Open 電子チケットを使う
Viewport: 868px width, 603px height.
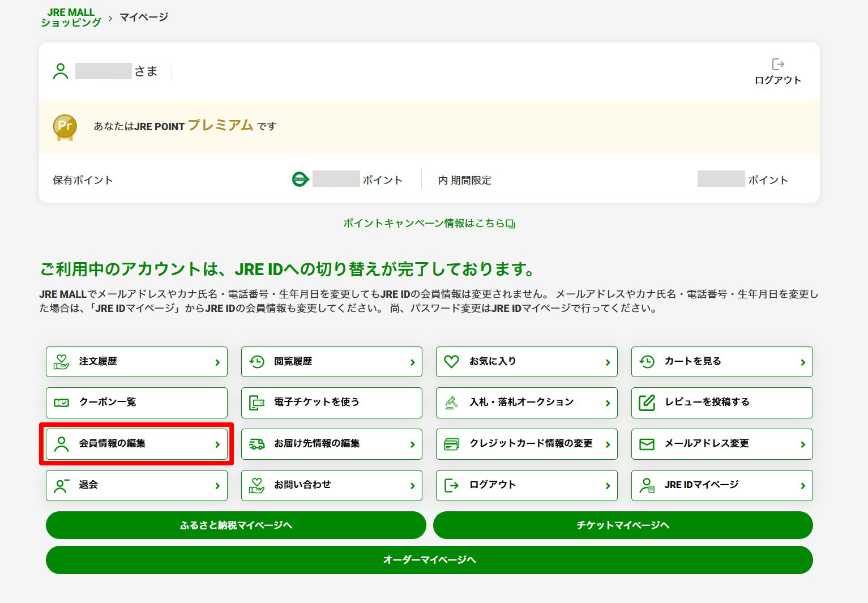pyautogui.click(x=332, y=403)
